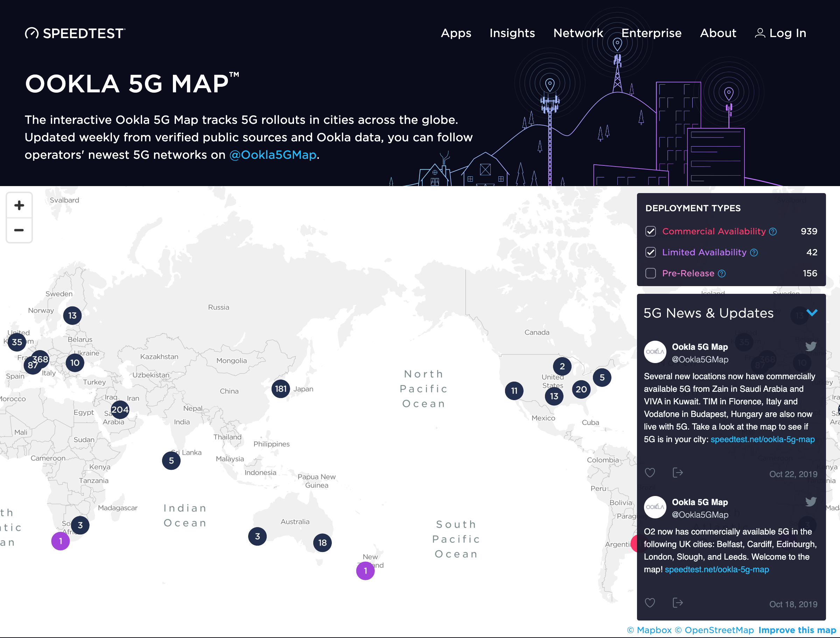
Task: Select the 3 cluster in western Australia
Action: pyautogui.click(x=258, y=536)
